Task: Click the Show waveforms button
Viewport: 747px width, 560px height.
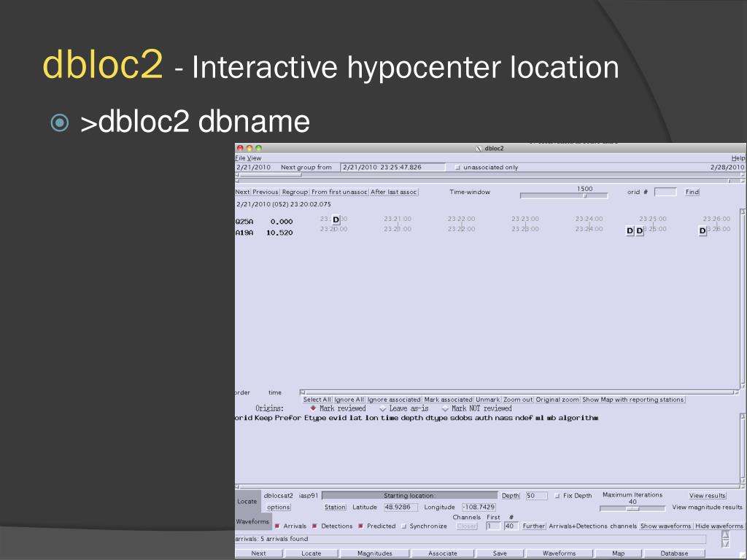Action: tap(665, 526)
